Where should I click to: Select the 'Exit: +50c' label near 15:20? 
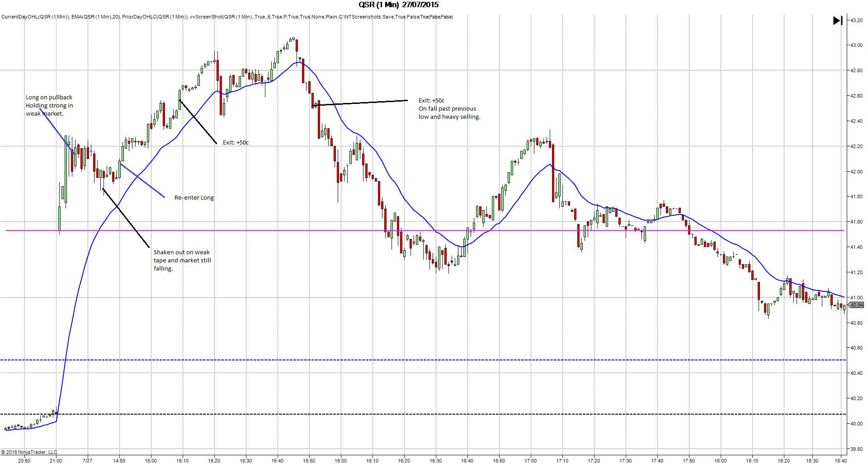(x=236, y=143)
